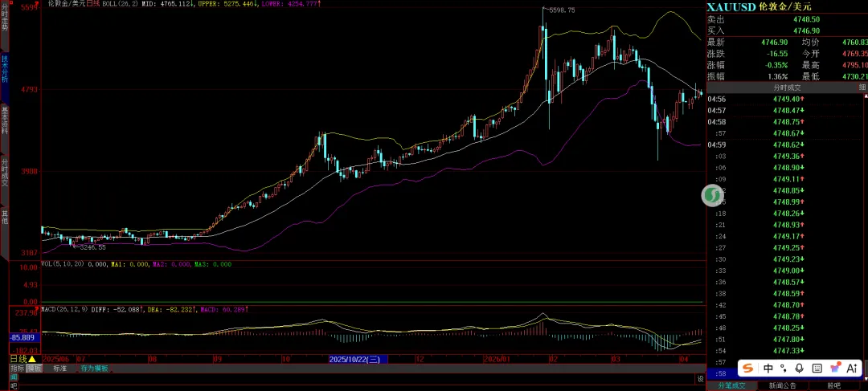Click the 涨幅 value -0.35%
The image size is (868, 391).
[777, 65]
